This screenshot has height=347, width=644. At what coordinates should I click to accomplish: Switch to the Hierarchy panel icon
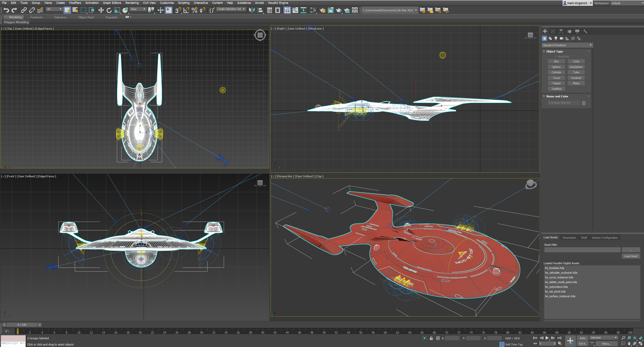(561, 31)
